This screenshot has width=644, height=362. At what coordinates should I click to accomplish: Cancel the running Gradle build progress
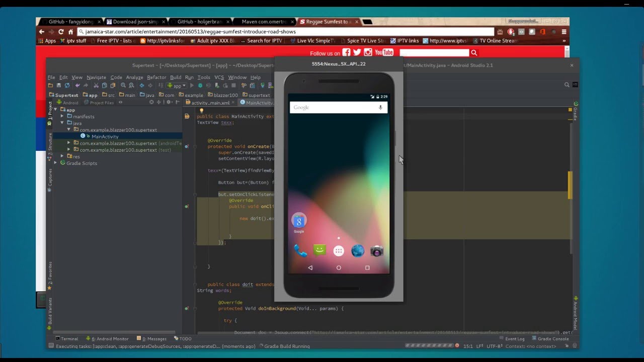(457, 346)
